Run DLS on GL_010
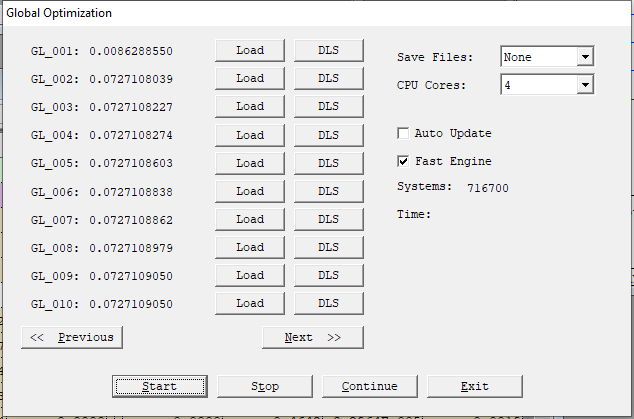 pos(329,303)
